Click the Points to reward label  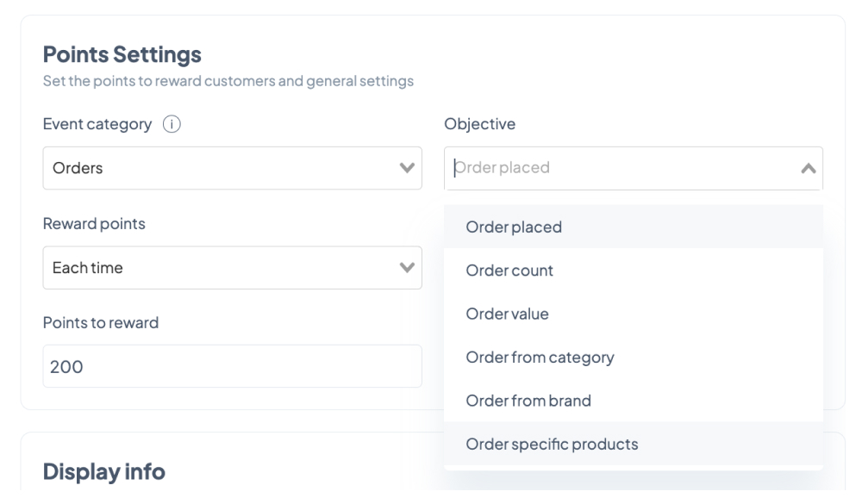101,322
